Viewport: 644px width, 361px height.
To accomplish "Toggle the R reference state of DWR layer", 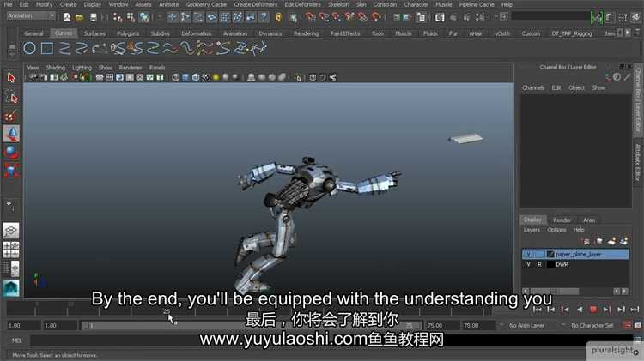I will [x=539, y=265].
